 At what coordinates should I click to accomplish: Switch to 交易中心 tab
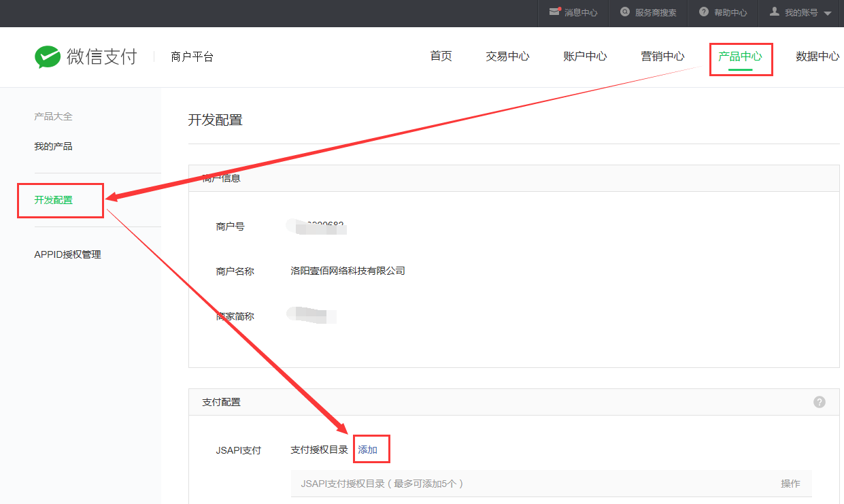coord(507,56)
